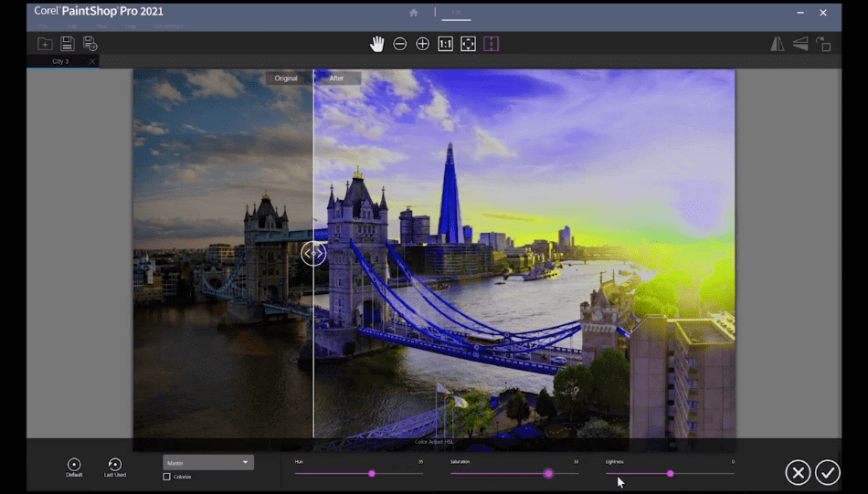
Task: Open the File menu
Action: tap(43, 26)
